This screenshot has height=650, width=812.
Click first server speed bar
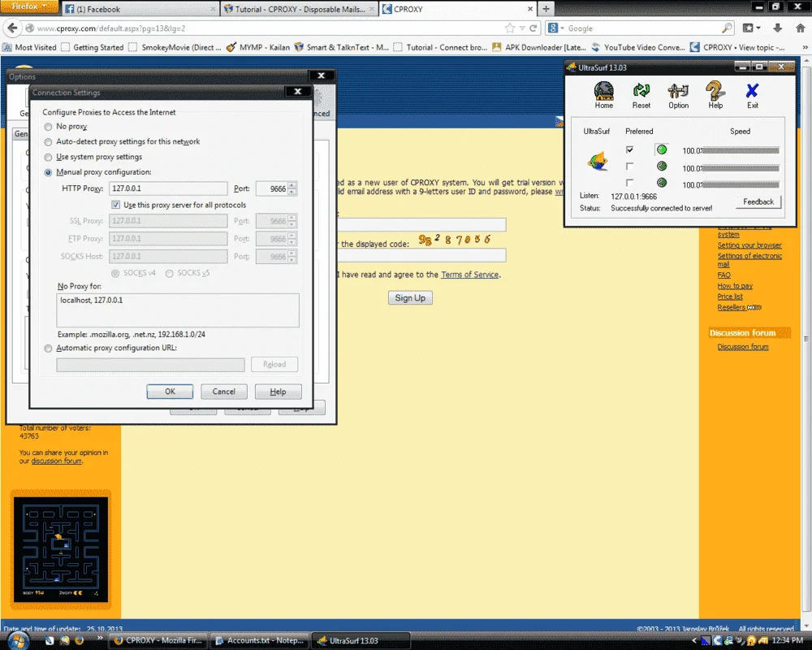741,150
